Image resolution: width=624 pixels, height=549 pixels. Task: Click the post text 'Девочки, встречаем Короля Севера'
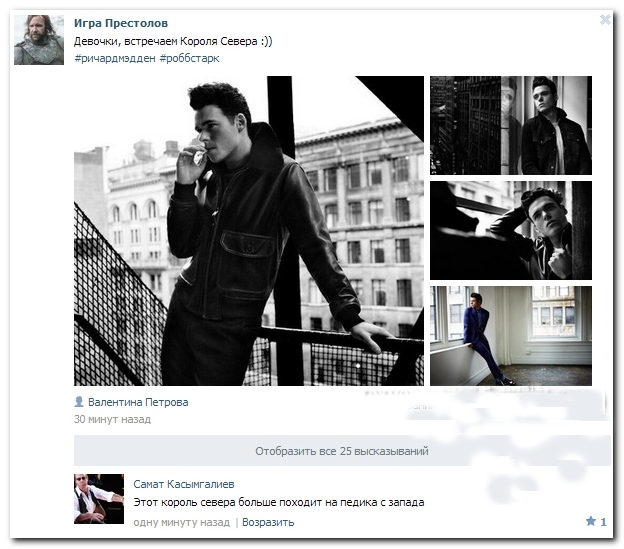point(173,41)
